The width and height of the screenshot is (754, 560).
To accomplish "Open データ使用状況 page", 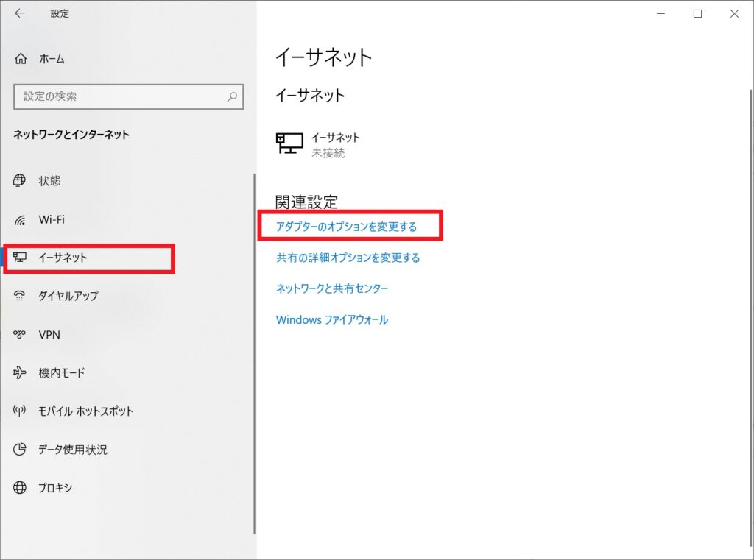I will coord(73,450).
